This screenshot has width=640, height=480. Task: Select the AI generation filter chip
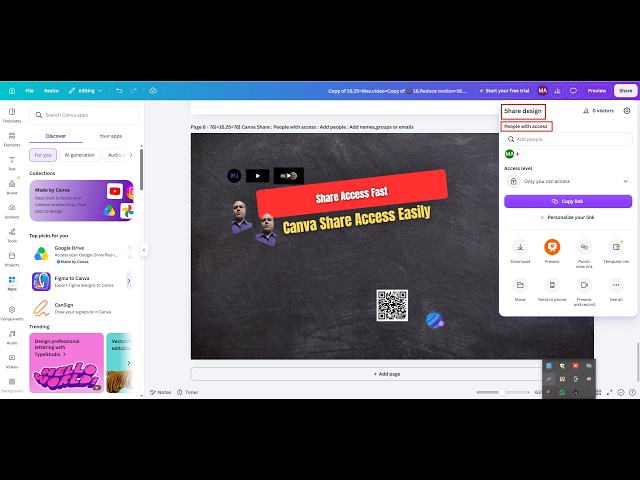(x=80, y=155)
